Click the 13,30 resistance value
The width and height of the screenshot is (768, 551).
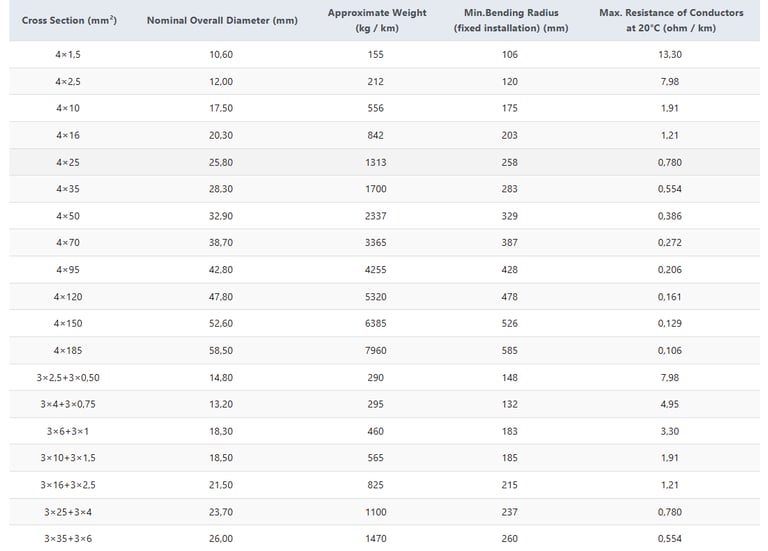point(670,54)
